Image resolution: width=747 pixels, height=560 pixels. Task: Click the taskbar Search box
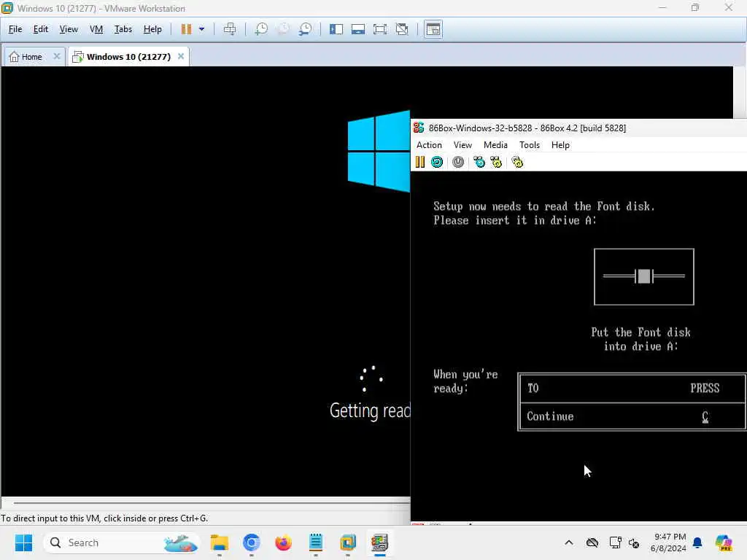122,542
